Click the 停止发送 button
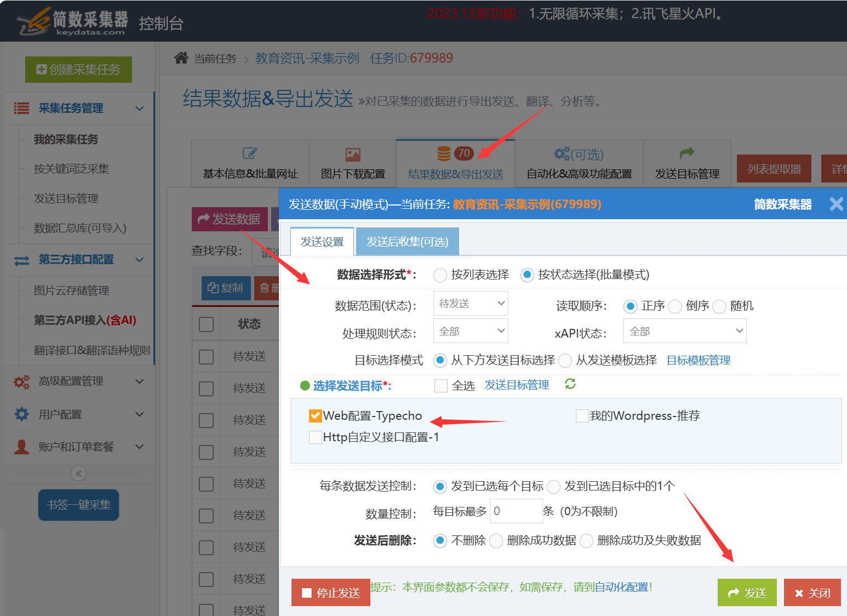The width and height of the screenshot is (847, 616). pos(331,592)
